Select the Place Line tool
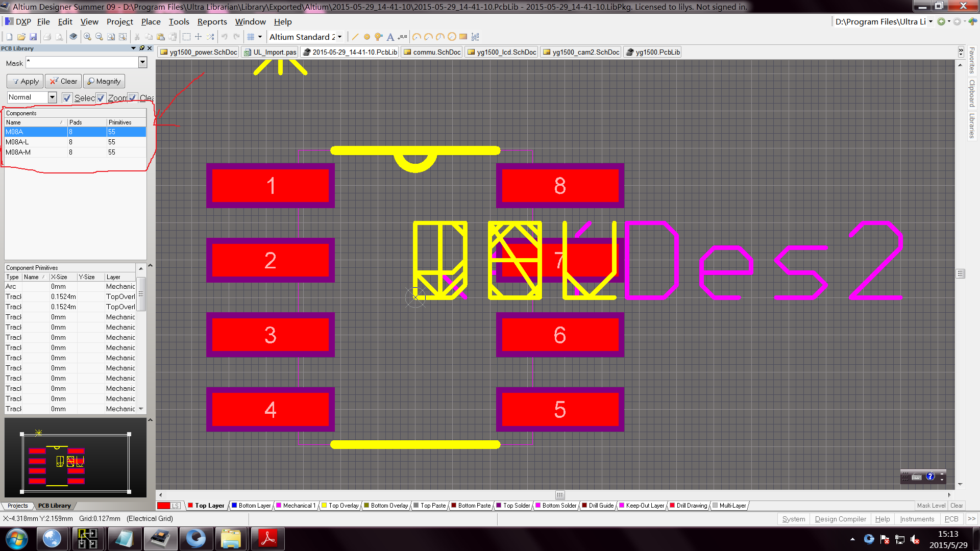Viewport: 980px width, 551px height. tap(355, 37)
